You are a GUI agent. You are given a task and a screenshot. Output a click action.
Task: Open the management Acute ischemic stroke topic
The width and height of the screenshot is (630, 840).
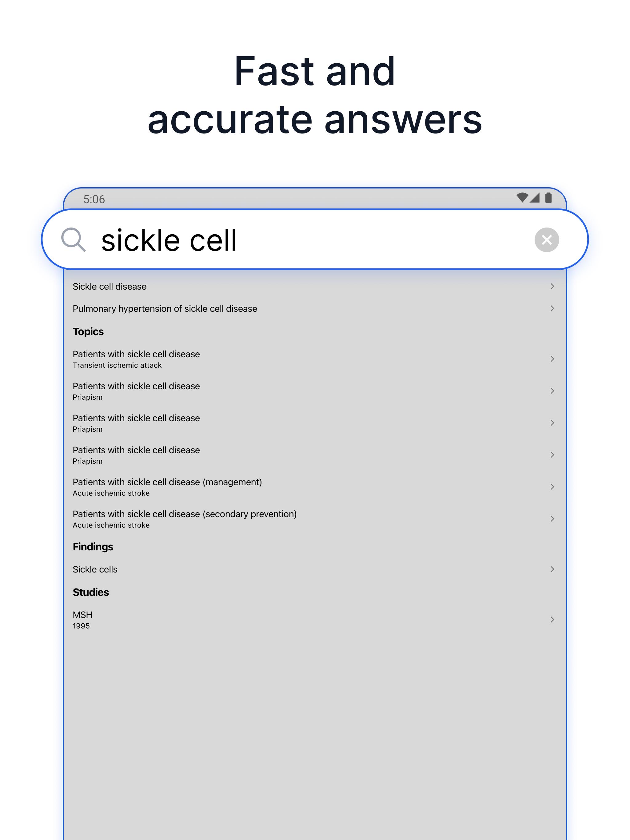tap(315, 487)
